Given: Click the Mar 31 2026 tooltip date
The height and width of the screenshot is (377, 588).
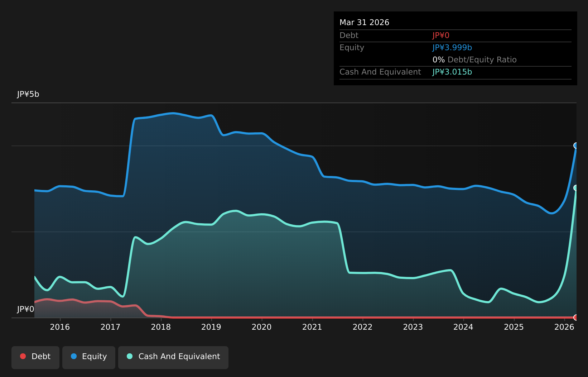Looking at the screenshot, I should 364,23.
